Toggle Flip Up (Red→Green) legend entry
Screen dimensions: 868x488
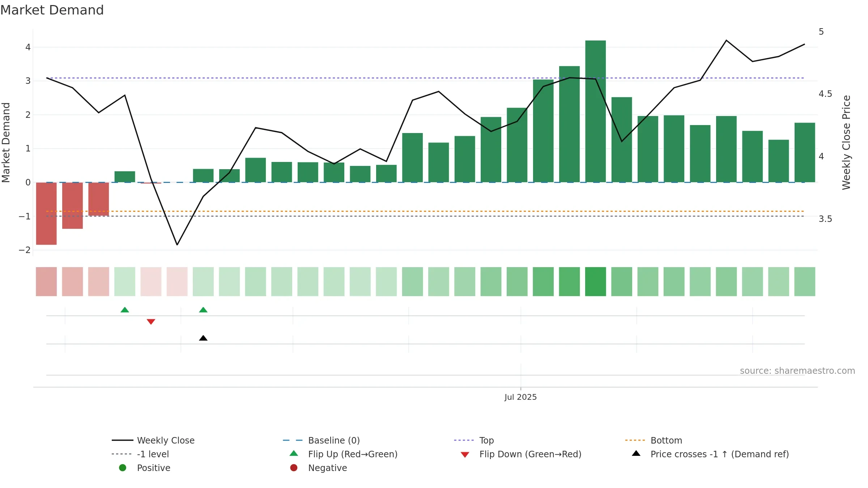coord(344,454)
